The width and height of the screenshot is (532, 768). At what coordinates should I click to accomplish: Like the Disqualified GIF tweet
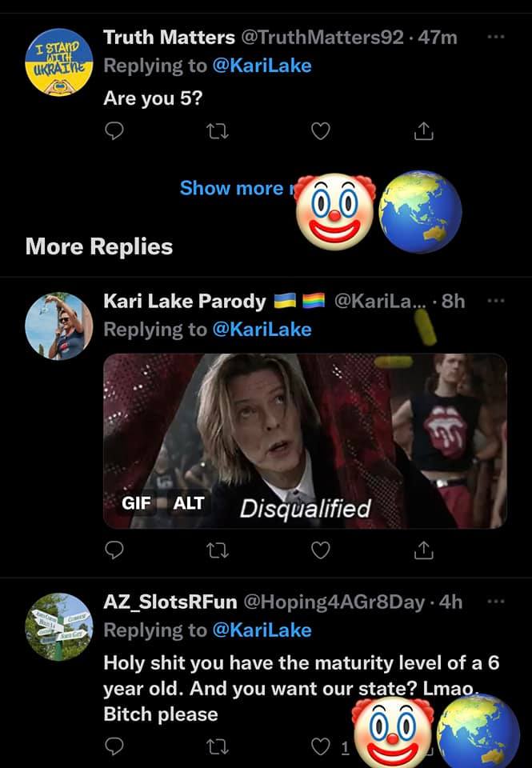pyautogui.click(x=320, y=550)
